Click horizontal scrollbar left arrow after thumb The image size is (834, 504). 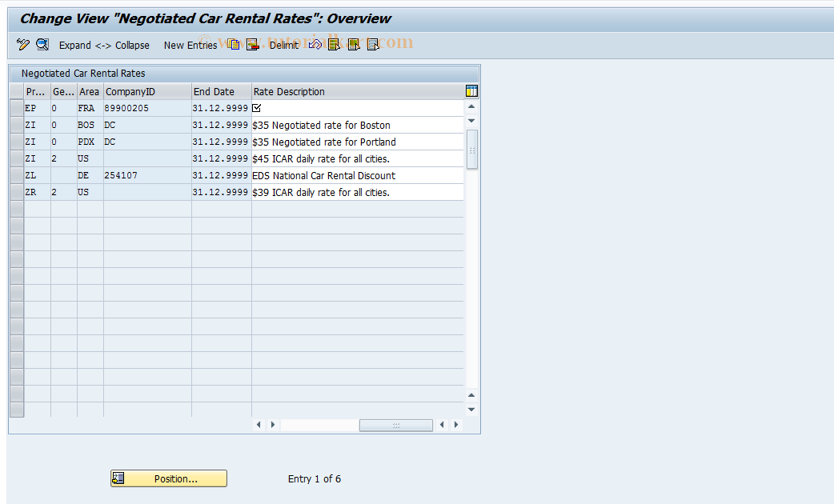[442, 425]
